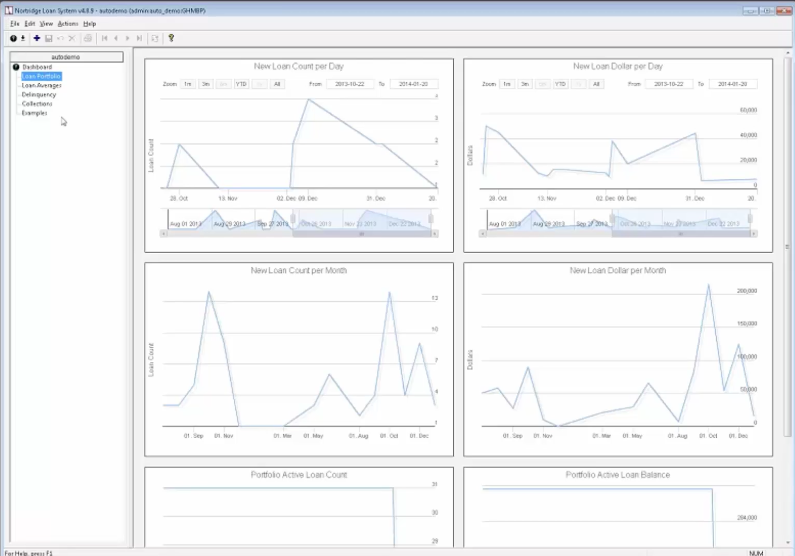Select Examples in the tree
The height and width of the screenshot is (556, 795).
(x=34, y=113)
